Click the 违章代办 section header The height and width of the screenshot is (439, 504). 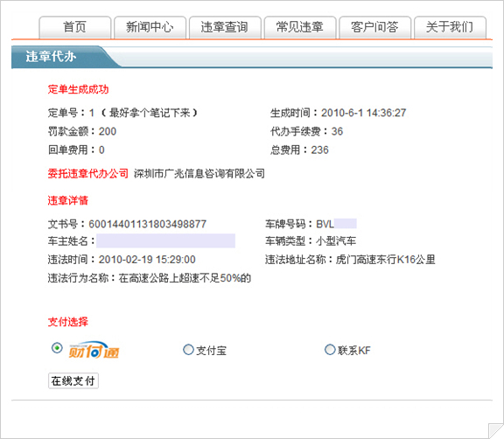(x=51, y=57)
